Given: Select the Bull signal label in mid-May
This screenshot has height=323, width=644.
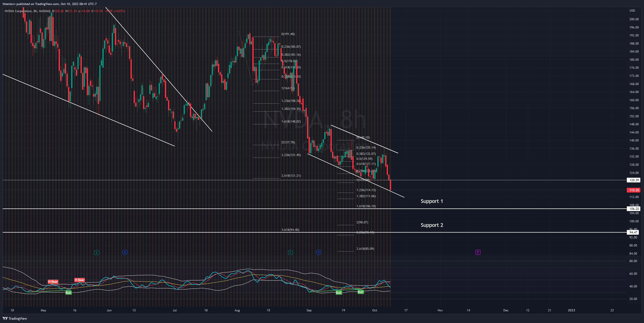Looking at the screenshot, I should (68, 292).
